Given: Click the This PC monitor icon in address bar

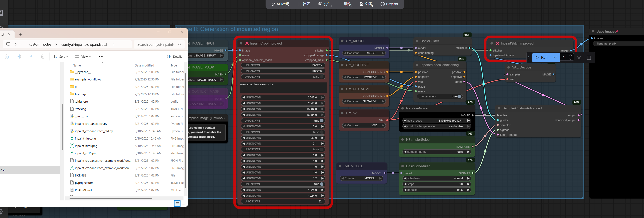Looking at the screenshot, I should point(8,44).
